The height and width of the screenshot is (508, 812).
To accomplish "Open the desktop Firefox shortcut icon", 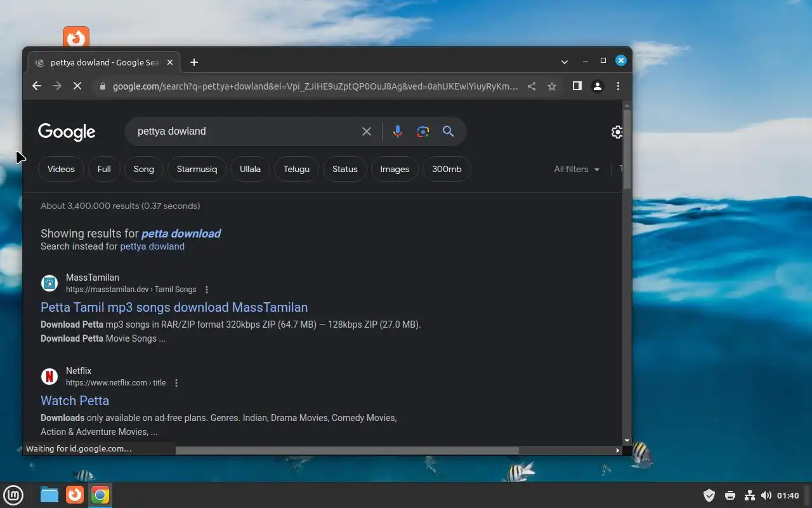I will coord(76,37).
